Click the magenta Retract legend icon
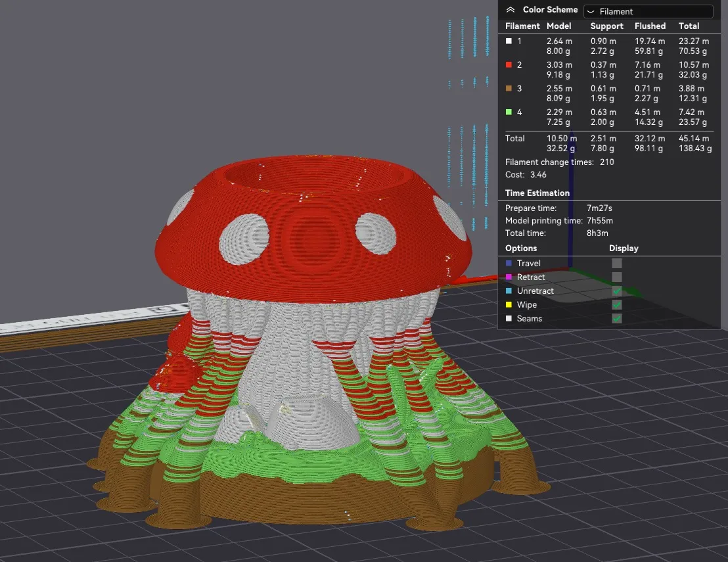The width and height of the screenshot is (728, 562). point(509,277)
